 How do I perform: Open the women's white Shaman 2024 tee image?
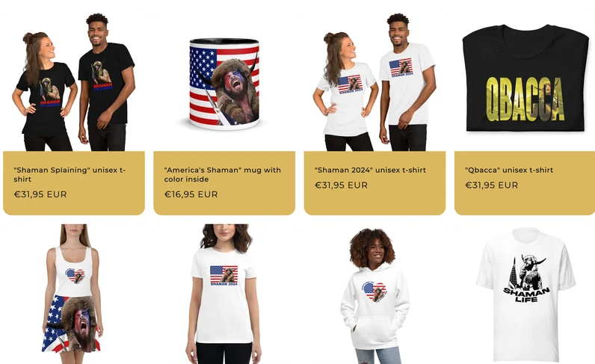pyautogui.click(x=224, y=294)
